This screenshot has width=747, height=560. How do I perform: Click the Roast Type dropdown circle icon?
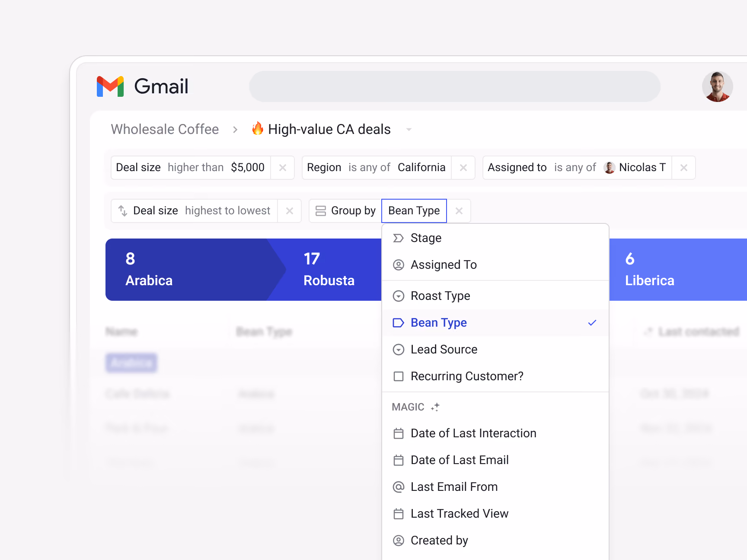(x=399, y=296)
